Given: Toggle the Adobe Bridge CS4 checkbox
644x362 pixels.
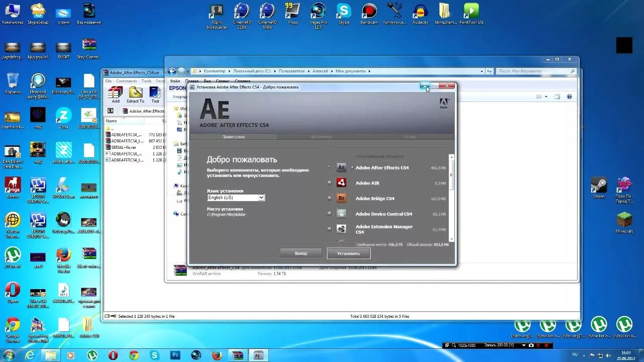Looking at the screenshot, I should click(330, 198).
